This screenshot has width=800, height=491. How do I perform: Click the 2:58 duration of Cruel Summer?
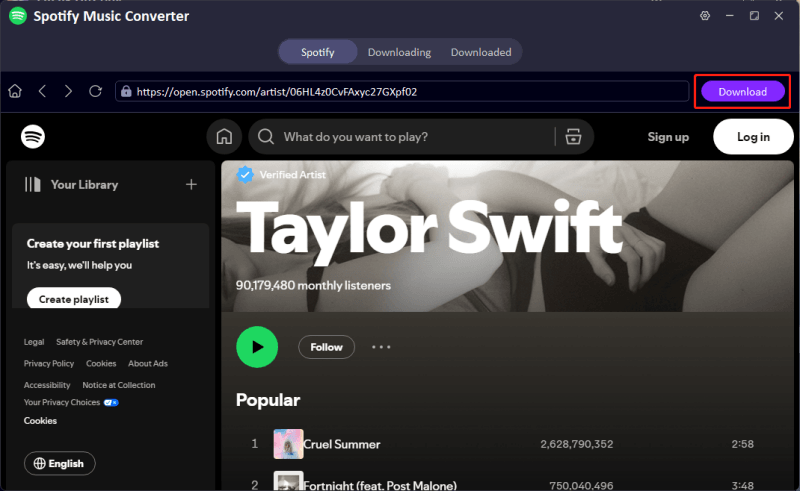tap(742, 444)
